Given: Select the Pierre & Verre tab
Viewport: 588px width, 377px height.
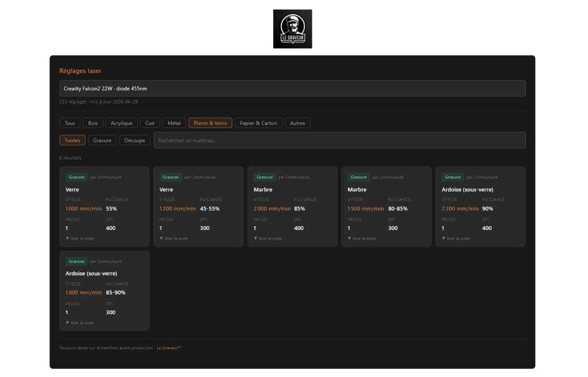Looking at the screenshot, I should pos(210,123).
